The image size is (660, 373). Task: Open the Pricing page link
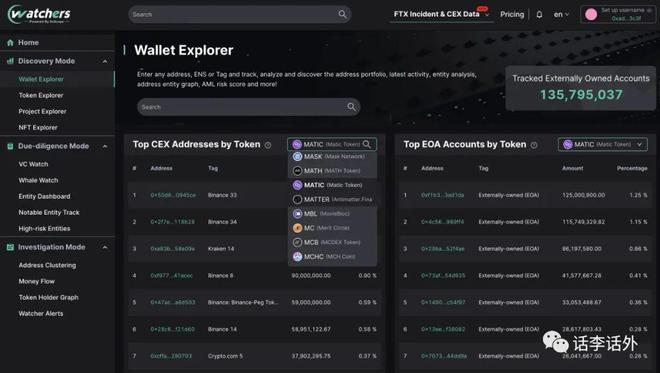pos(512,14)
